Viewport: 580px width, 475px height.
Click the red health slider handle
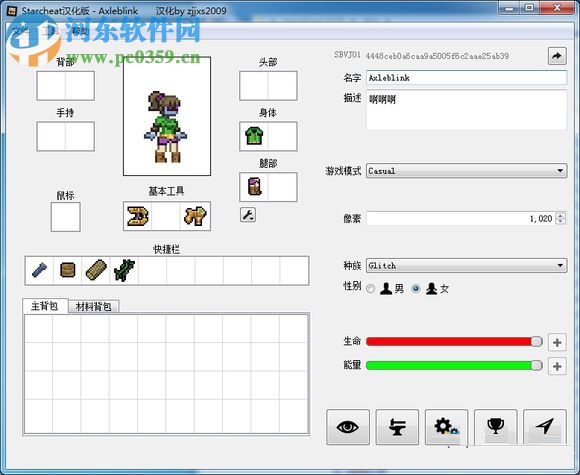pos(536,341)
